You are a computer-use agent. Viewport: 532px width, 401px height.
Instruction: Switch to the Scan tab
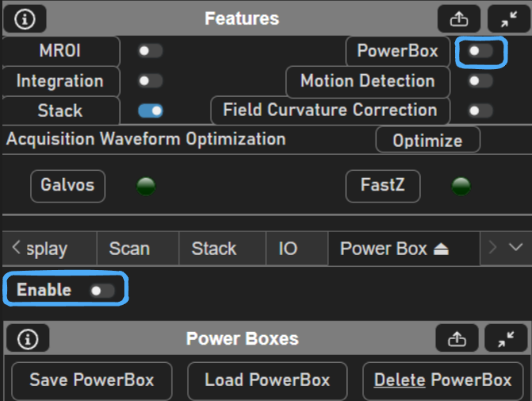pyautogui.click(x=129, y=249)
